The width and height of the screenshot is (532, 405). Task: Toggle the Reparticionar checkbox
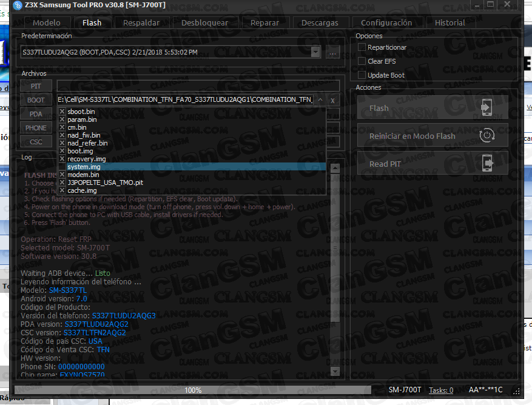362,47
